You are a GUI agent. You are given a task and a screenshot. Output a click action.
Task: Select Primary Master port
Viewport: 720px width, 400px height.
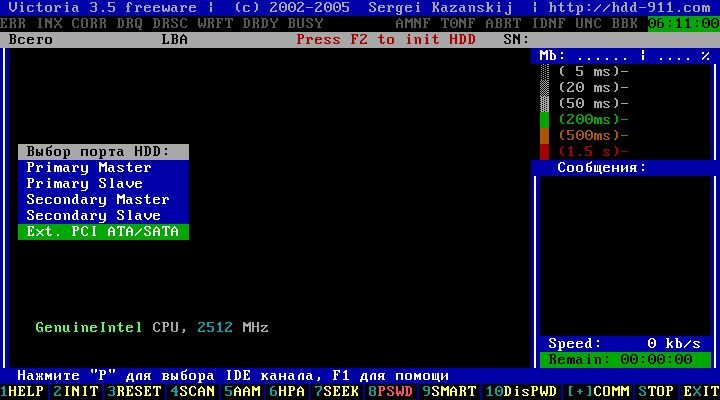(103, 168)
